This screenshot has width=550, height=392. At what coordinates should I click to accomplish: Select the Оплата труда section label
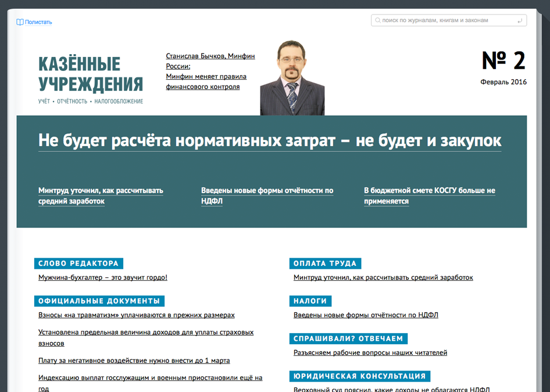(x=325, y=263)
